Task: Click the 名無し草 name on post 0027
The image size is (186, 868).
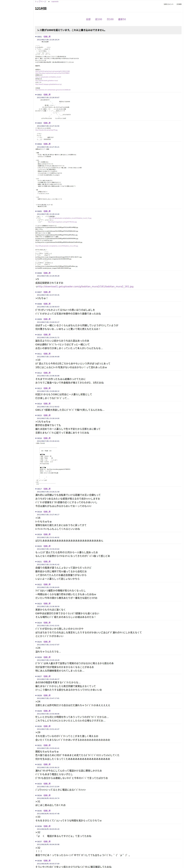Action: click(47, 676)
